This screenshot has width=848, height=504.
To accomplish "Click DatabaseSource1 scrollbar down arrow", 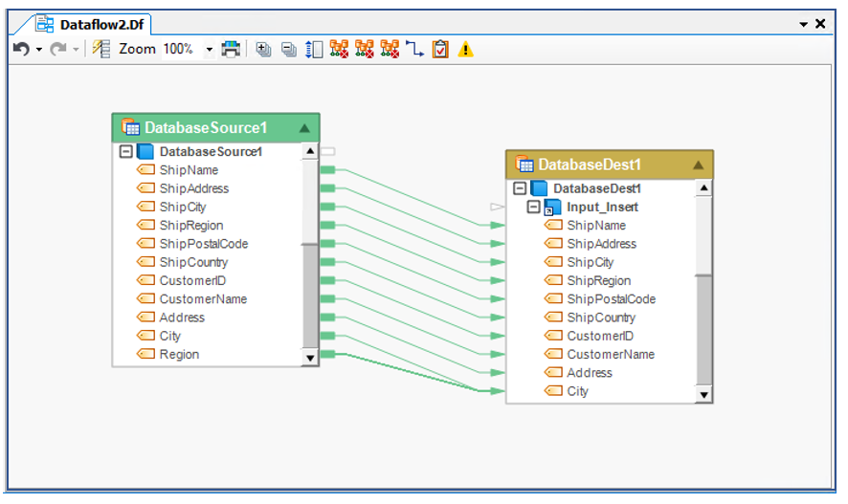I will click(x=309, y=357).
